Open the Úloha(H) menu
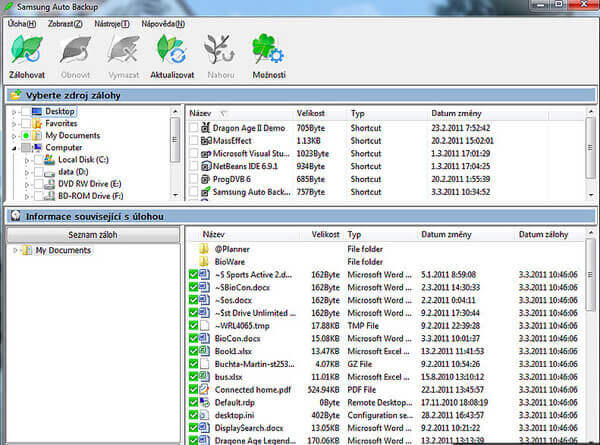Image resolution: width=600 pixels, height=445 pixels. (22, 24)
